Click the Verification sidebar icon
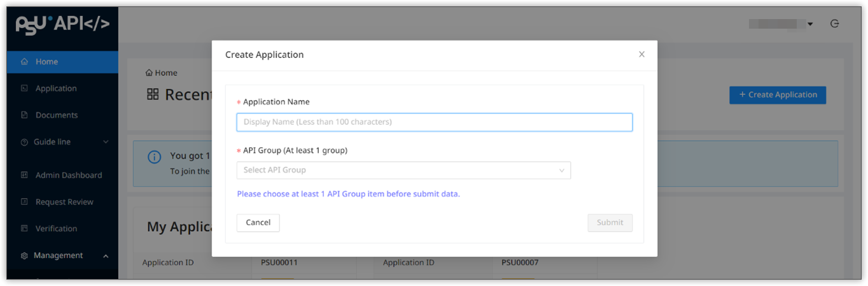The width and height of the screenshot is (868, 286). (x=24, y=229)
